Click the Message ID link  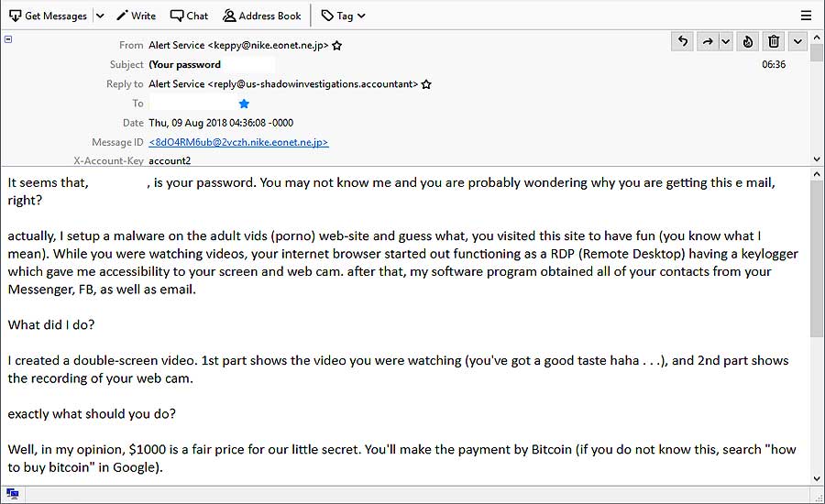[x=238, y=142]
